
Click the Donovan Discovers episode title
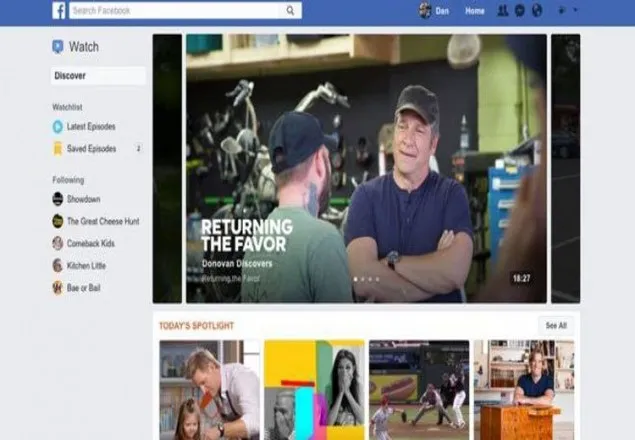(237, 264)
